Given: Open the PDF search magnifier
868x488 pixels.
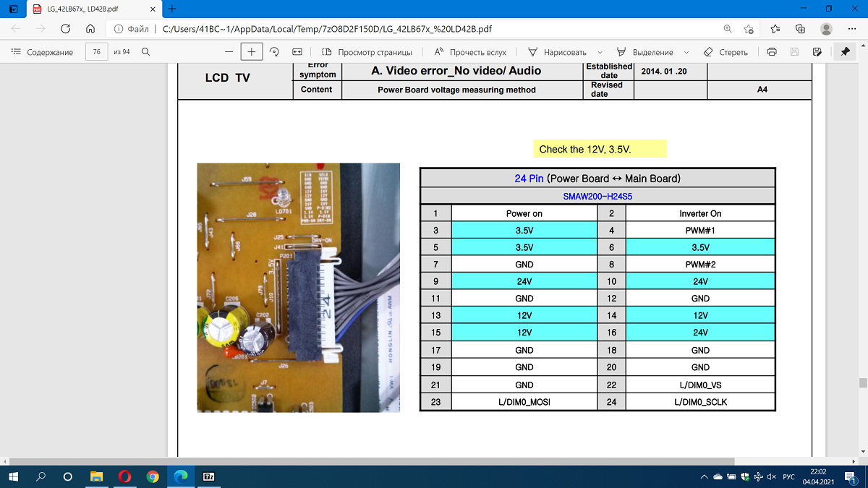Looking at the screenshot, I should coord(145,52).
